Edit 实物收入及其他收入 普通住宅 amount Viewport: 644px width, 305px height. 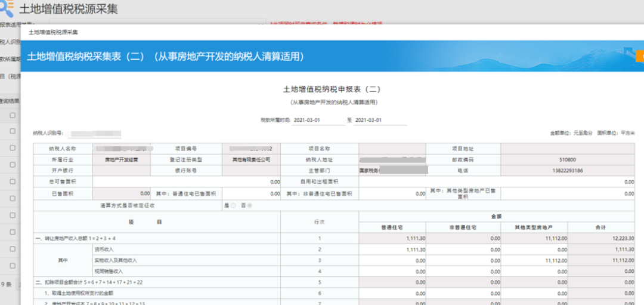392,260
